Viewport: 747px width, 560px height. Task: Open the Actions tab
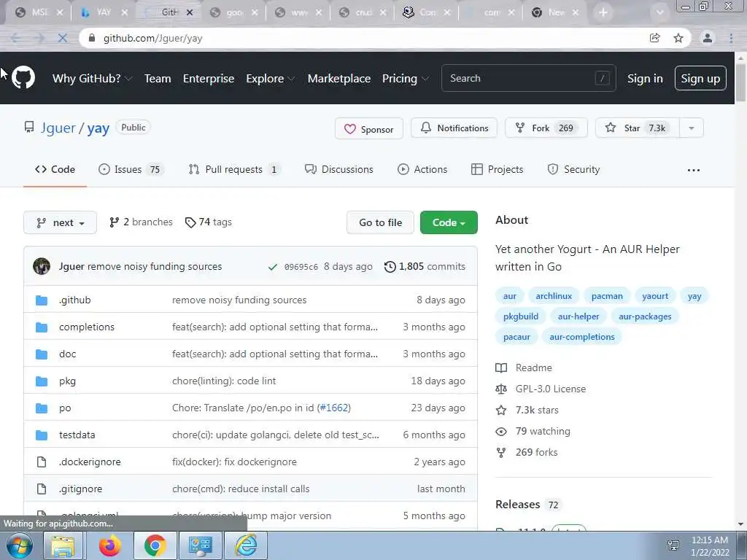[x=422, y=169]
